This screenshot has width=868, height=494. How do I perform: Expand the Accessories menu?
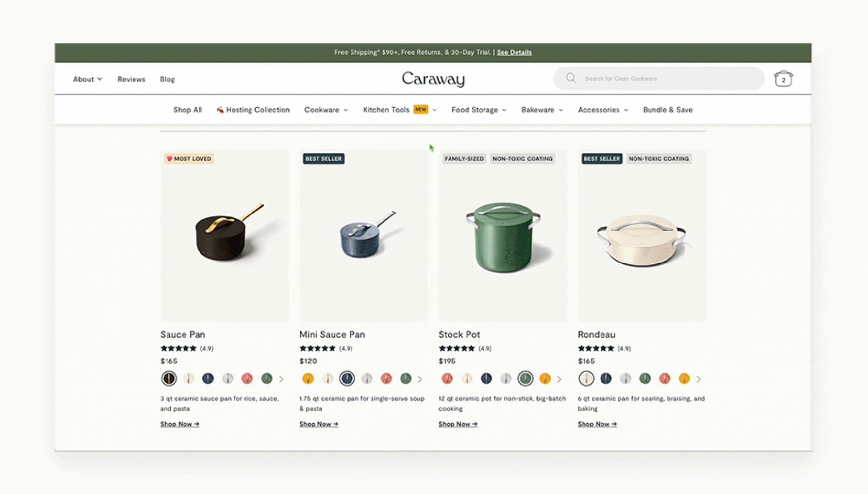pyautogui.click(x=603, y=110)
